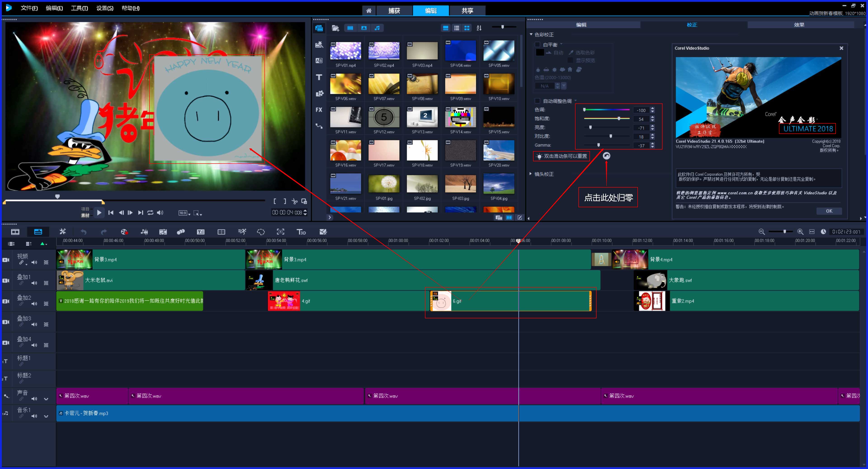Switch to timeline view mode

(x=38, y=232)
